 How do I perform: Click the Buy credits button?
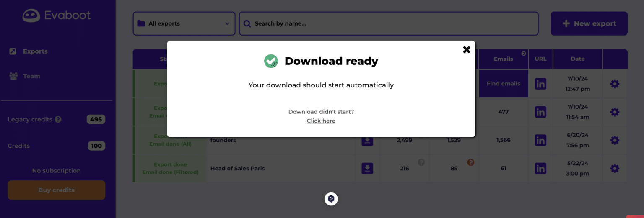pos(56,190)
